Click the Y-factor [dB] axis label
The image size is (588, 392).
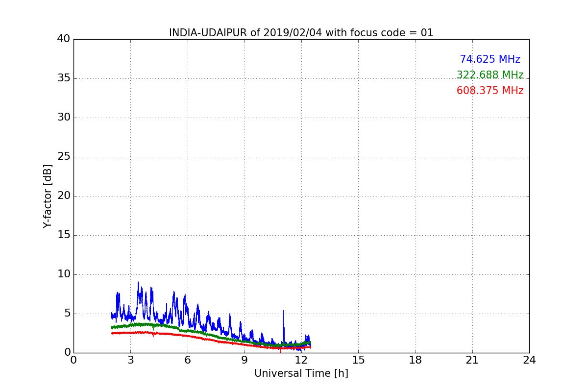(x=48, y=196)
